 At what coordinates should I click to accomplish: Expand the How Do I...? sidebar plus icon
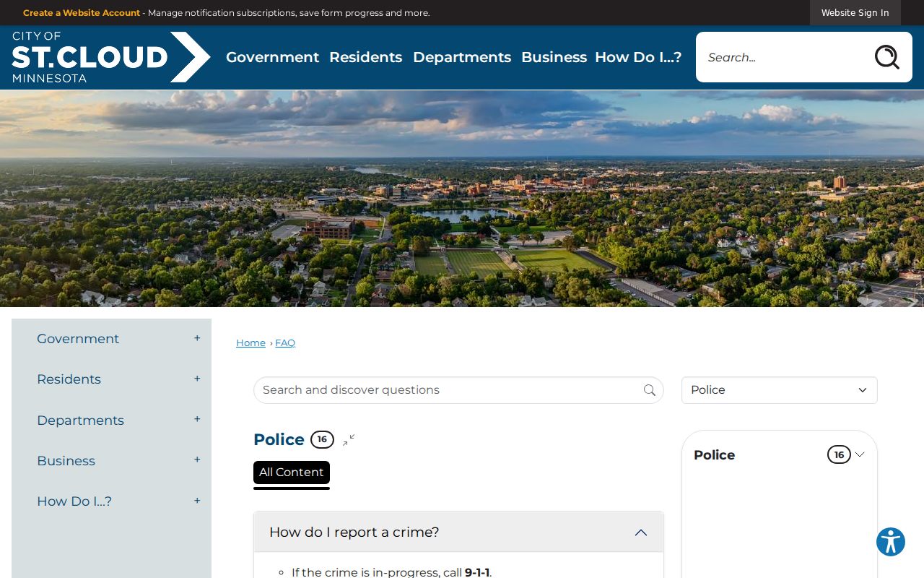(197, 501)
